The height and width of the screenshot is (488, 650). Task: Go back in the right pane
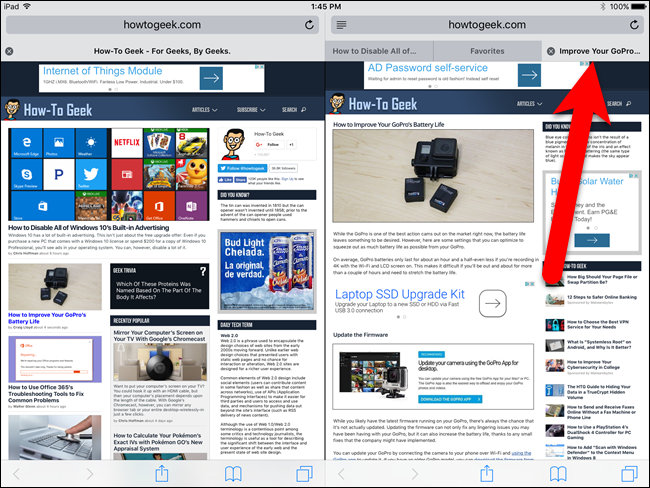coord(341,473)
